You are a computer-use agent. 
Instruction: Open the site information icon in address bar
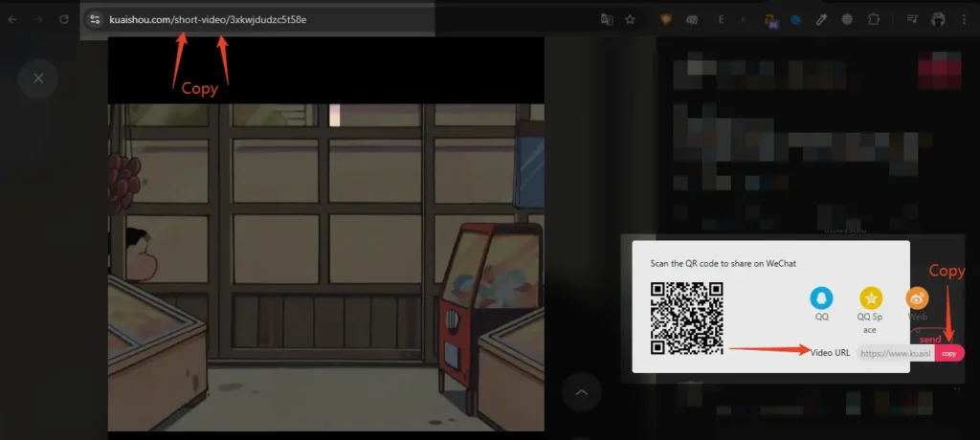tap(95, 19)
